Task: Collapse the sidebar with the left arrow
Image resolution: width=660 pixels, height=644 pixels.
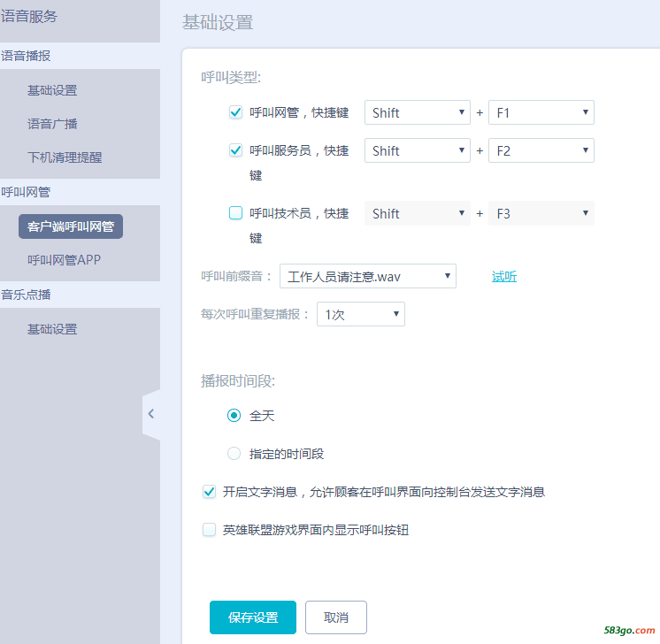Action: pos(151,414)
